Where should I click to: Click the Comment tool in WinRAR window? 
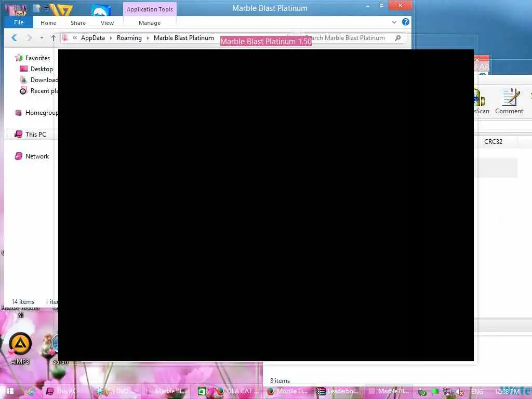pyautogui.click(x=509, y=101)
